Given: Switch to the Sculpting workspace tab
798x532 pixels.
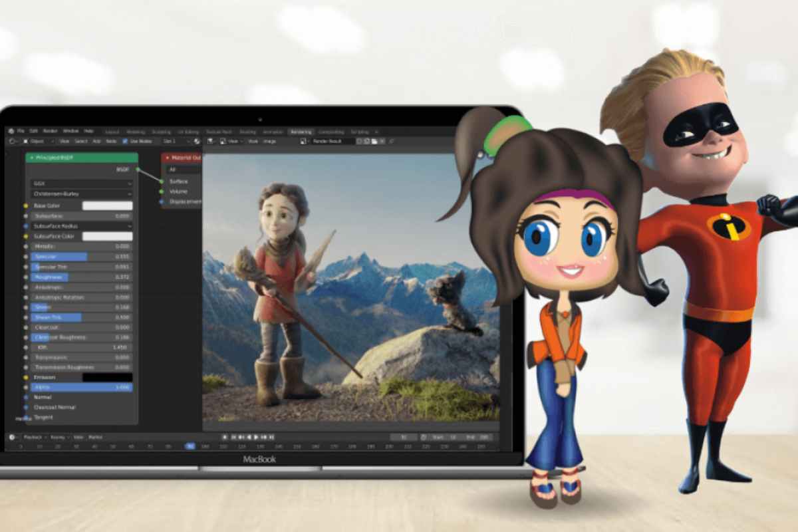Looking at the screenshot, I should (162, 132).
